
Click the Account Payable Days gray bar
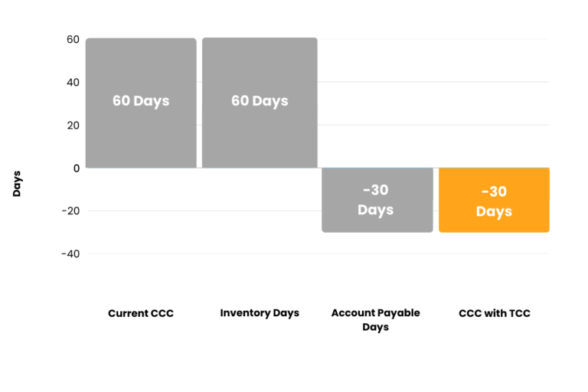coord(377,200)
